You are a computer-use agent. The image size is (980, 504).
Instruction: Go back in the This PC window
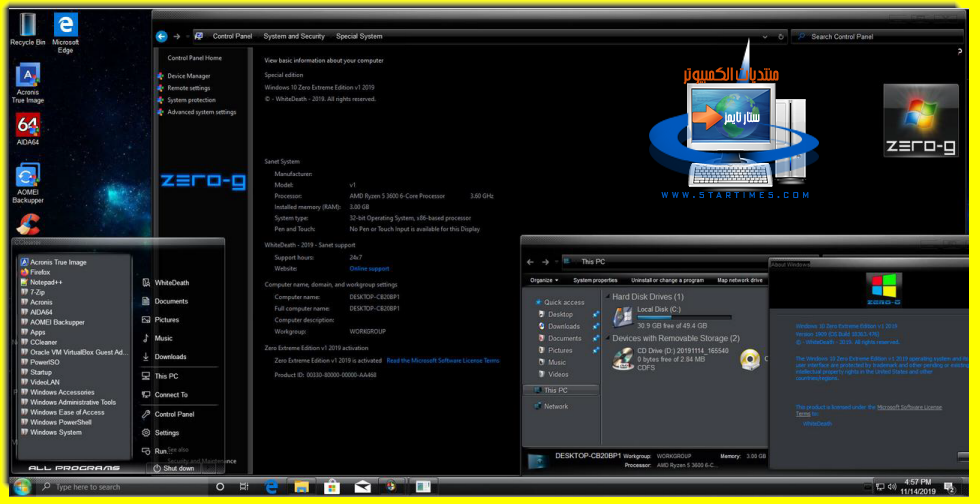click(x=530, y=261)
